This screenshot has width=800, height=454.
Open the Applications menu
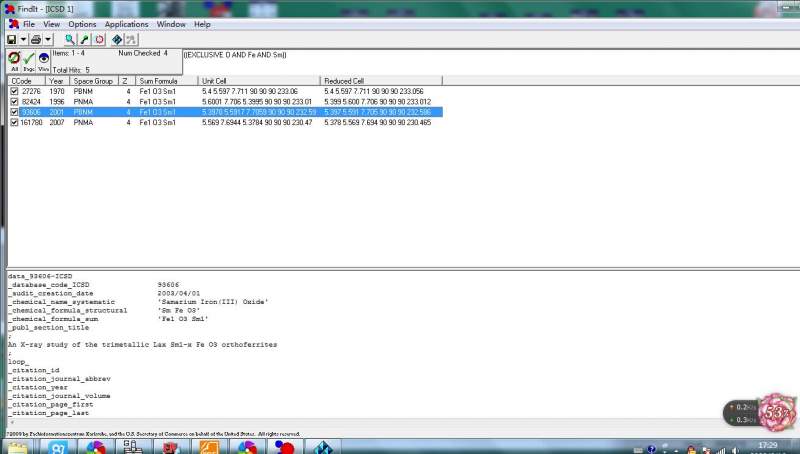click(127, 24)
